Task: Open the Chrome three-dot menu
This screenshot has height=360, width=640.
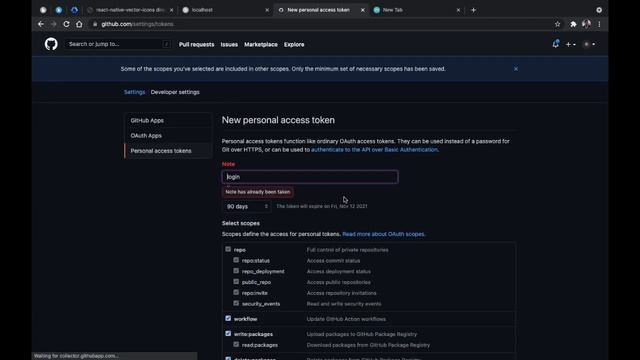Action: coord(599,24)
